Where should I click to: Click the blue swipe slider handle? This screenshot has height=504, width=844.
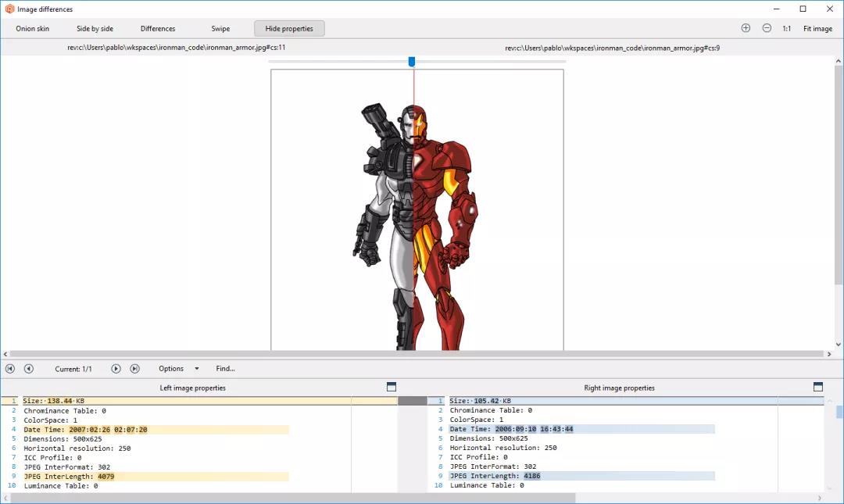(412, 62)
